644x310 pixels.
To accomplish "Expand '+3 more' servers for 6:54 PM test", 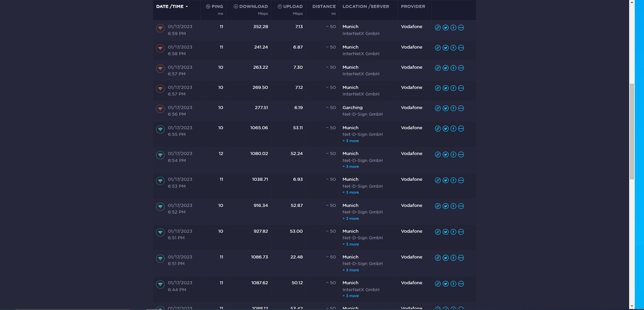I will (x=351, y=167).
